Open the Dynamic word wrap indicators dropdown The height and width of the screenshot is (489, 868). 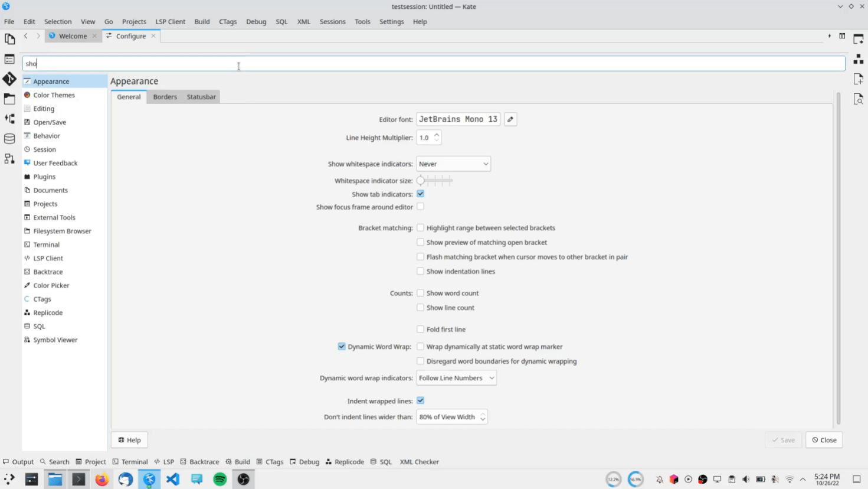[456, 377]
